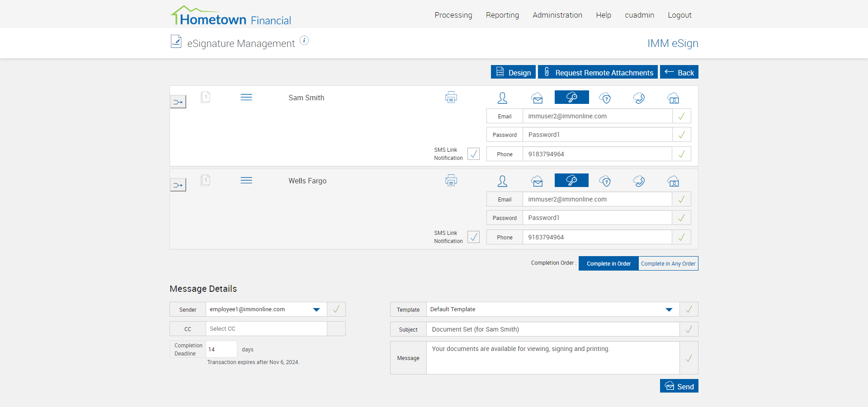868x407 pixels.
Task: Click the print icon in Sam Smith's row
Action: pos(451,98)
